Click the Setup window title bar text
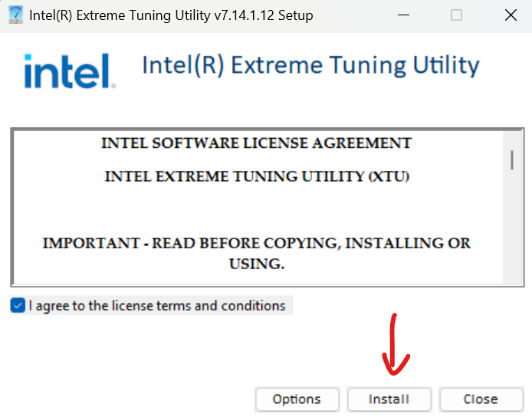 pos(171,15)
